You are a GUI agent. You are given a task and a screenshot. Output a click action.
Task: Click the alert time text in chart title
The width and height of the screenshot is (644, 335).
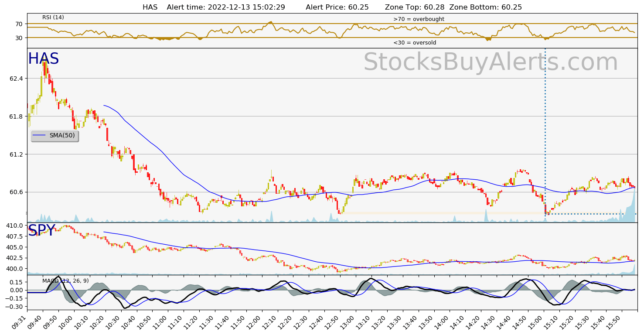point(226,7)
